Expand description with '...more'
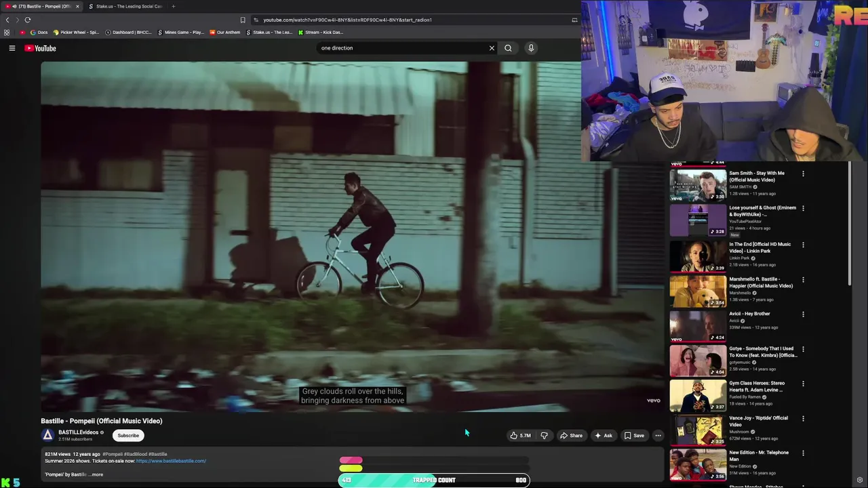This screenshot has height=488, width=868. pos(96,474)
